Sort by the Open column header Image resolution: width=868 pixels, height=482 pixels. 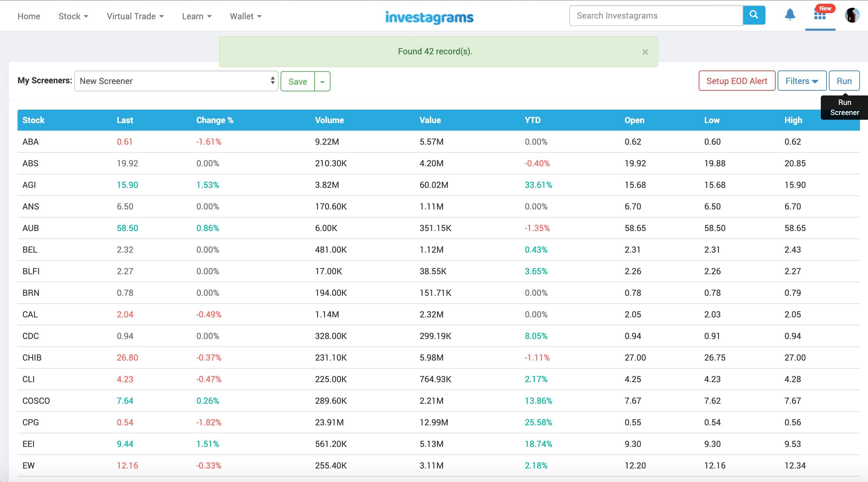coord(634,120)
